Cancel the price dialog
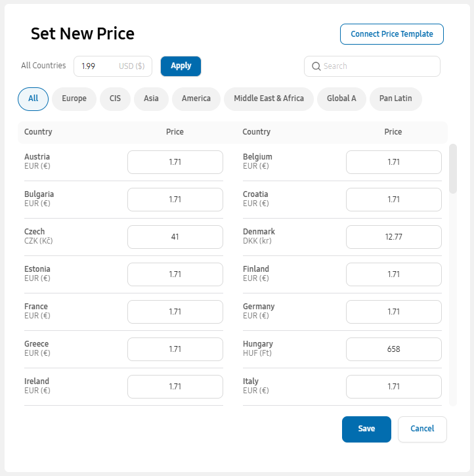This screenshot has width=474, height=476. [x=422, y=429]
